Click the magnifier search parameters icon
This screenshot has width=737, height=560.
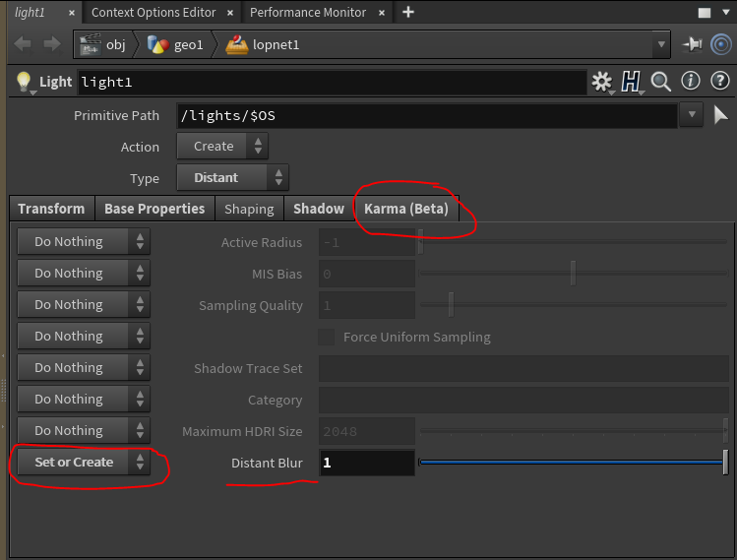pos(660,82)
